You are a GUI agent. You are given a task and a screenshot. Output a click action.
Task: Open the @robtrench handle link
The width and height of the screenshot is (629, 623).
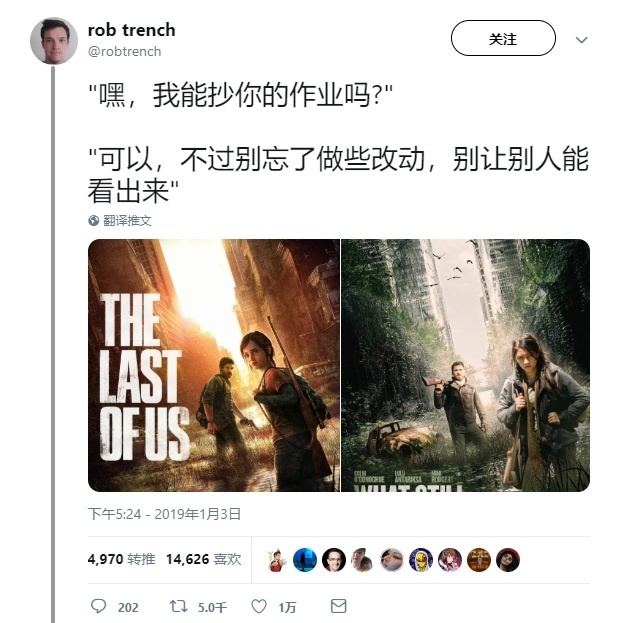pos(125,51)
